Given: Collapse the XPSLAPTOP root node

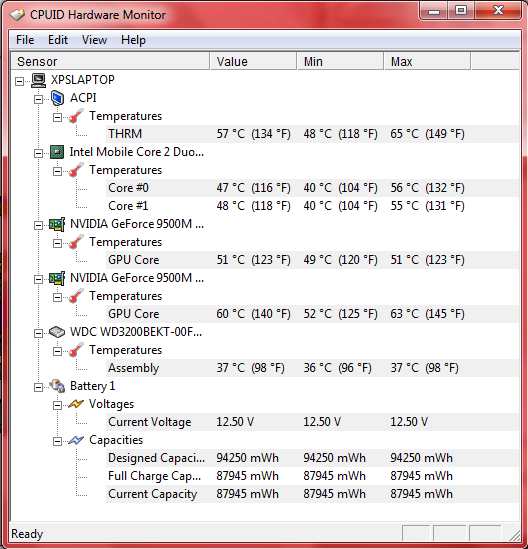Looking at the screenshot, I should (20, 81).
